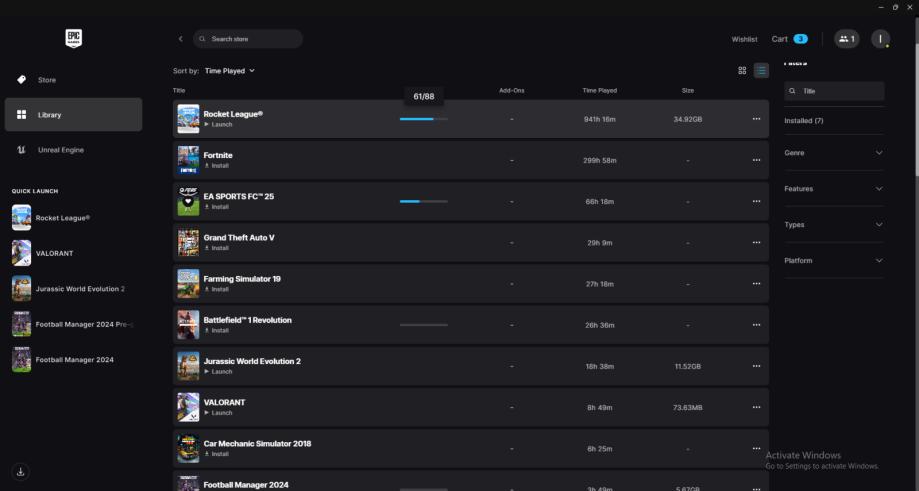The image size is (919, 491).
Task: Open the user profile avatar
Action: (x=880, y=39)
